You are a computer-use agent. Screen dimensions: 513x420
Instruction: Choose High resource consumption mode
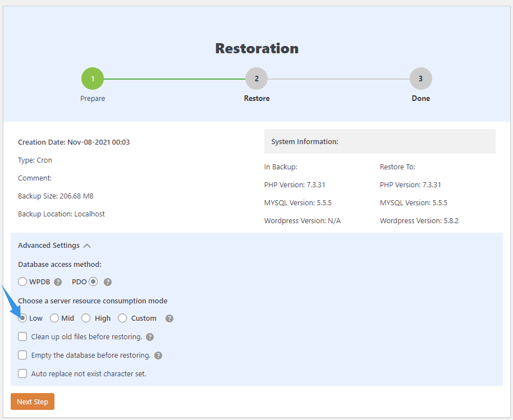click(x=86, y=318)
